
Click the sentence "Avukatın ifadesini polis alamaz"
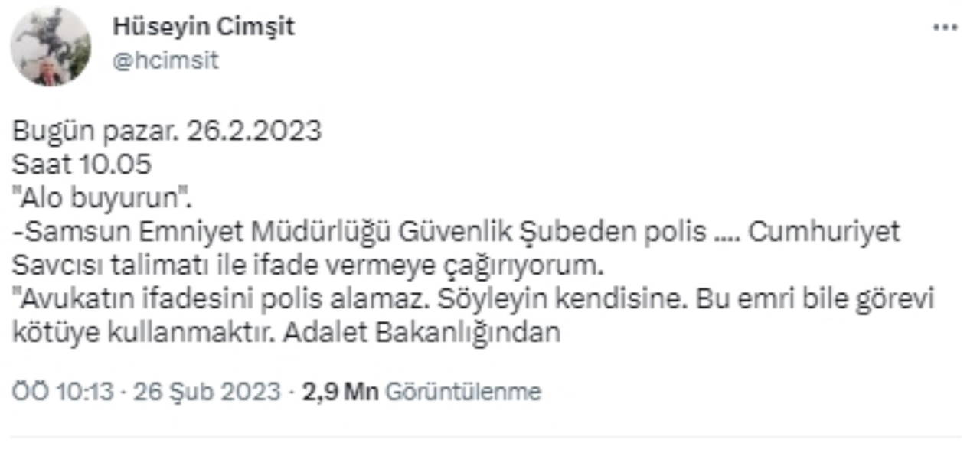click(x=222, y=299)
